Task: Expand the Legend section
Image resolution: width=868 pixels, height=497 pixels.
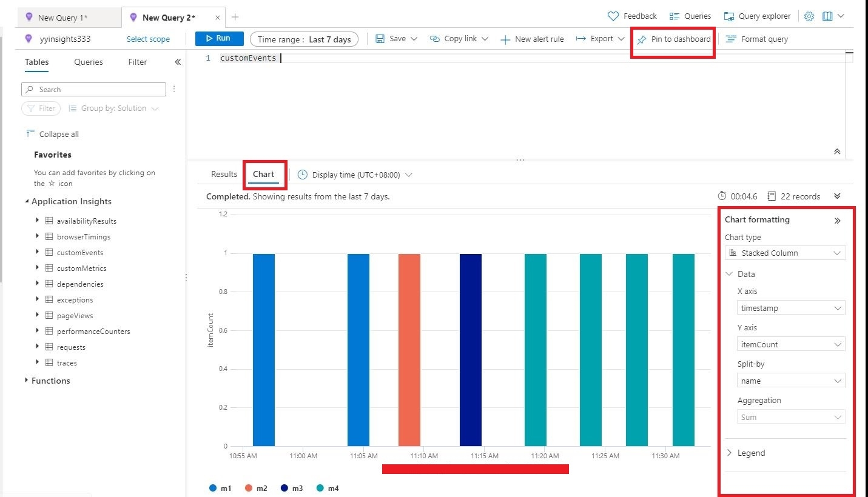Action: coord(729,453)
